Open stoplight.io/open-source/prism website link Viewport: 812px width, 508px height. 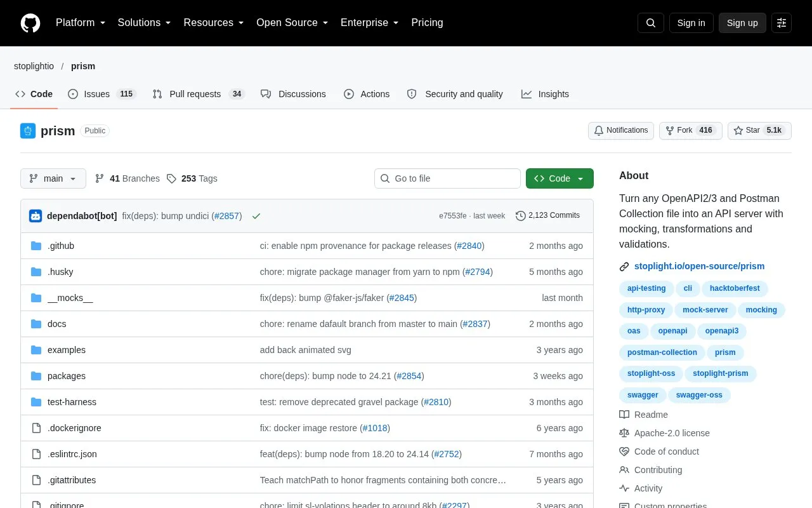pos(699,266)
